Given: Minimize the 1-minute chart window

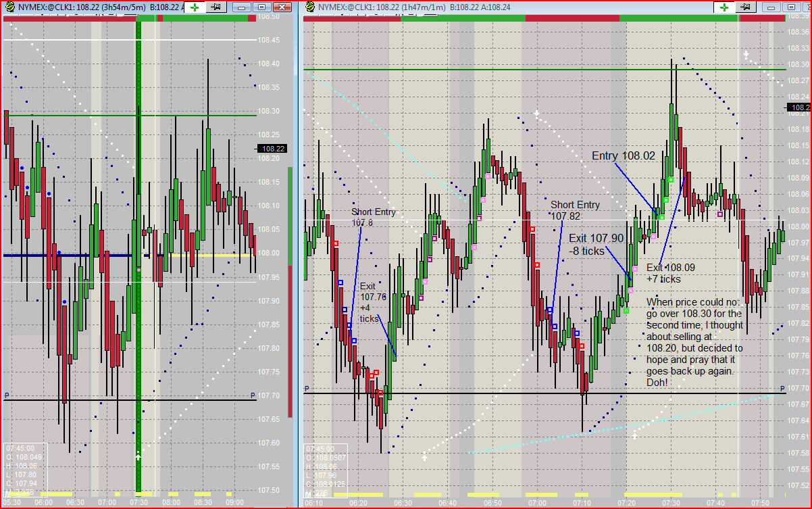Looking at the screenshot, I should pyautogui.click(x=772, y=7).
